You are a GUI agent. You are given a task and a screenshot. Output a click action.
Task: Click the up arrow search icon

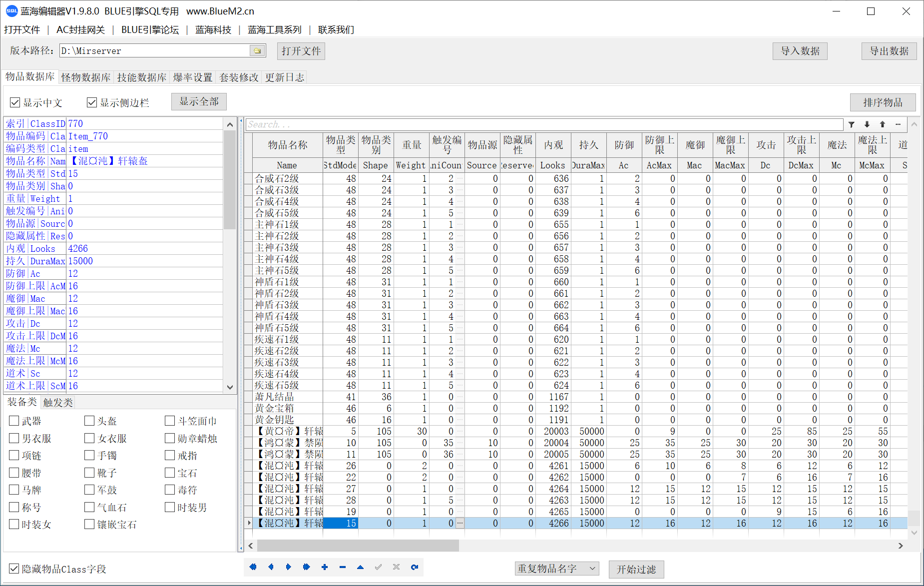883,124
